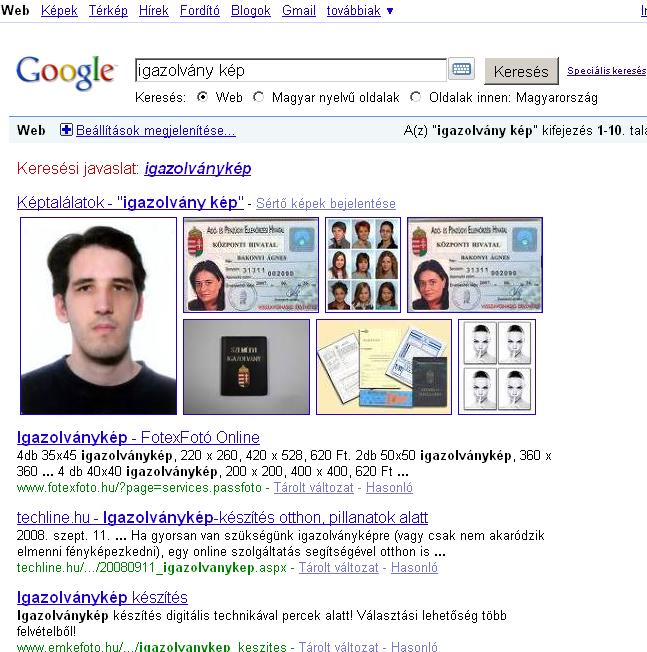
Task: Open Gmail from the top bar
Action: [x=299, y=10]
